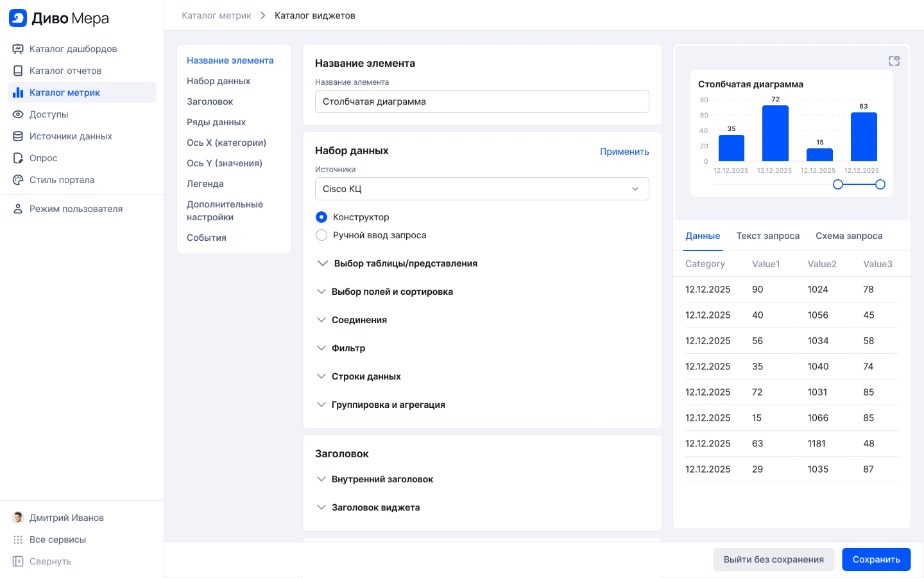This screenshot has width=924, height=578.
Task: Select the Конструктор radio button
Action: tap(321, 217)
